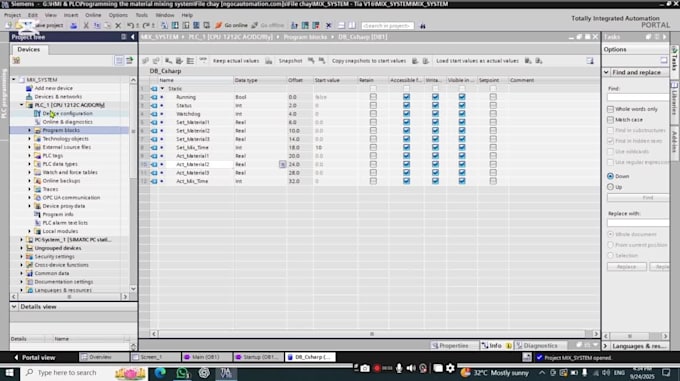
Task: Click the Replace button
Action: click(627, 267)
